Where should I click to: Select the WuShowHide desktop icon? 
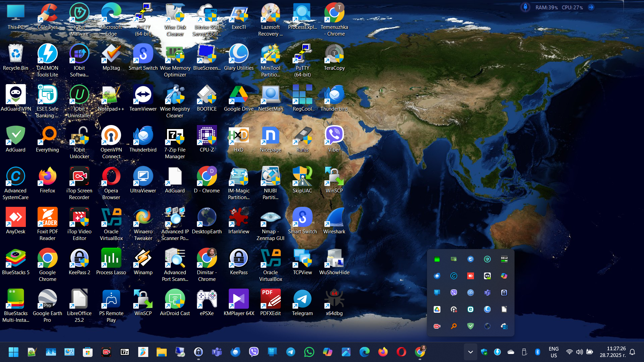coord(334,262)
